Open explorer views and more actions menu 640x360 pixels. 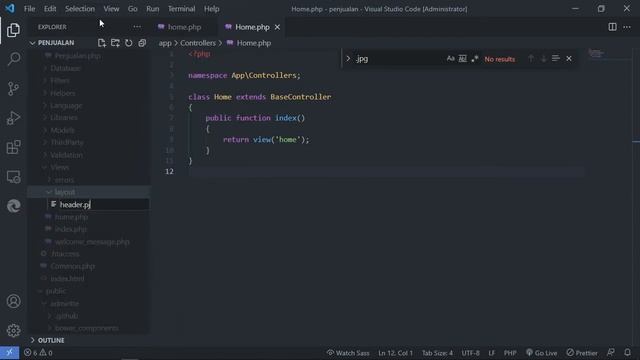[137, 27]
